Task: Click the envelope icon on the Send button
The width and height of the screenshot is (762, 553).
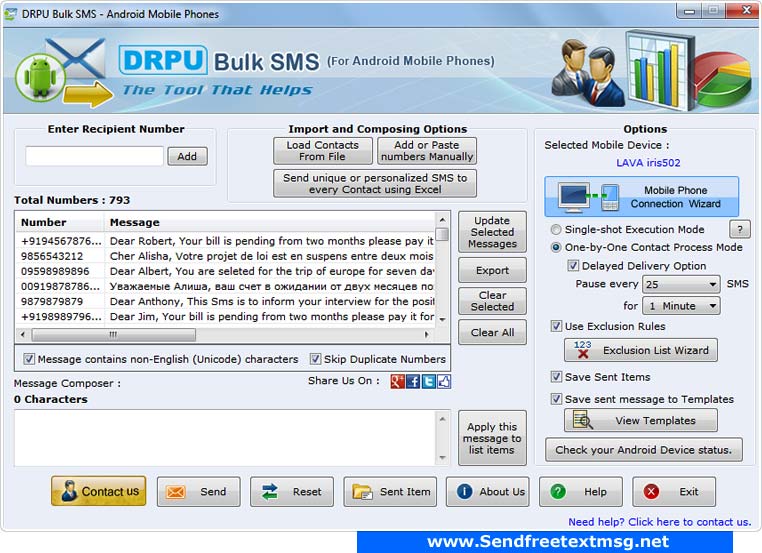Action: [x=175, y=492]
